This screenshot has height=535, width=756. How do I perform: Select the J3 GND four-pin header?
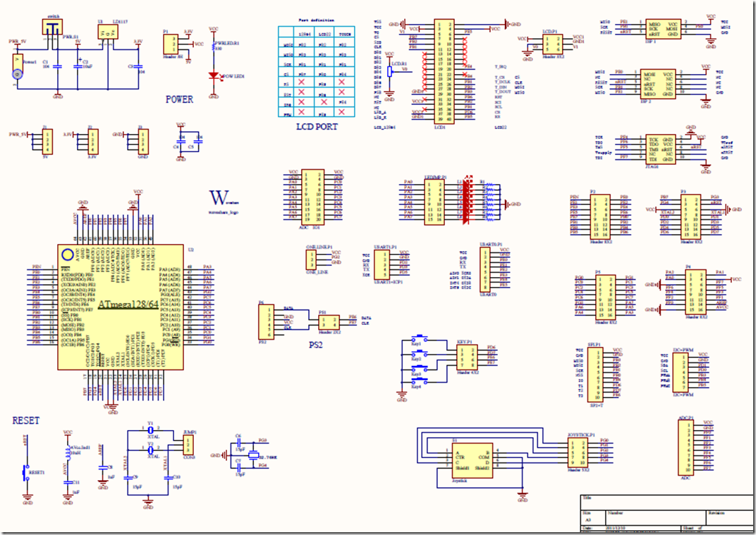pos(143,141)
